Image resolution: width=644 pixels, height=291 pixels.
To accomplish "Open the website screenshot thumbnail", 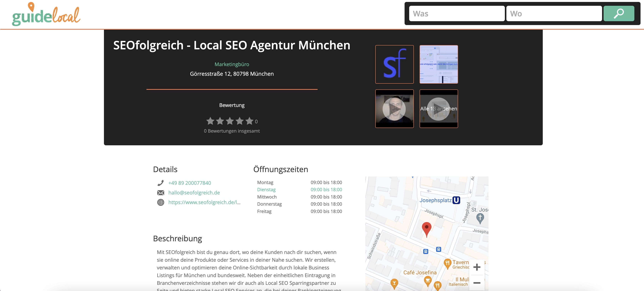I will 439,64.
